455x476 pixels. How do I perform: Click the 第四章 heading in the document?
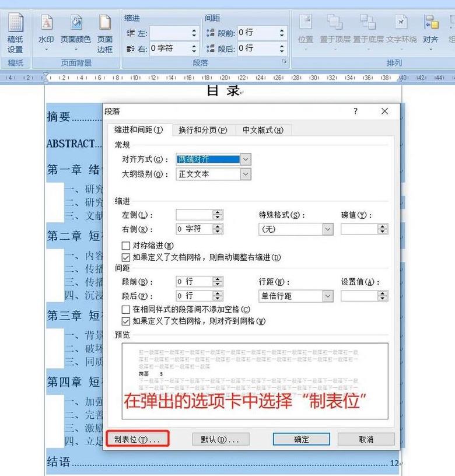[64, 382]
